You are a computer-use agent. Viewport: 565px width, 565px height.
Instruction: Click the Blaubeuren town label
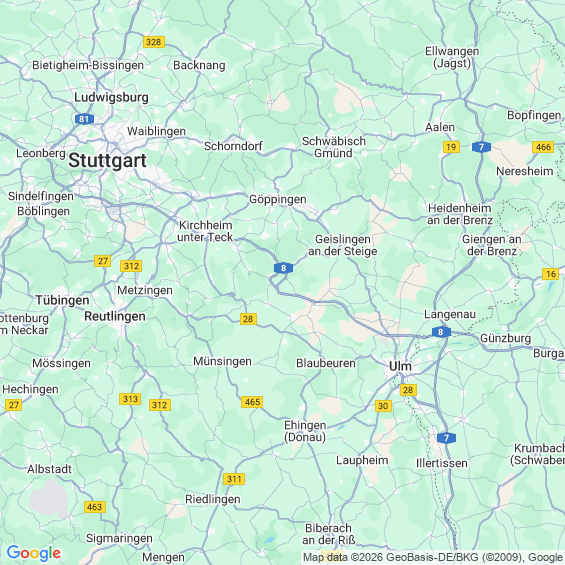[326, 363]
